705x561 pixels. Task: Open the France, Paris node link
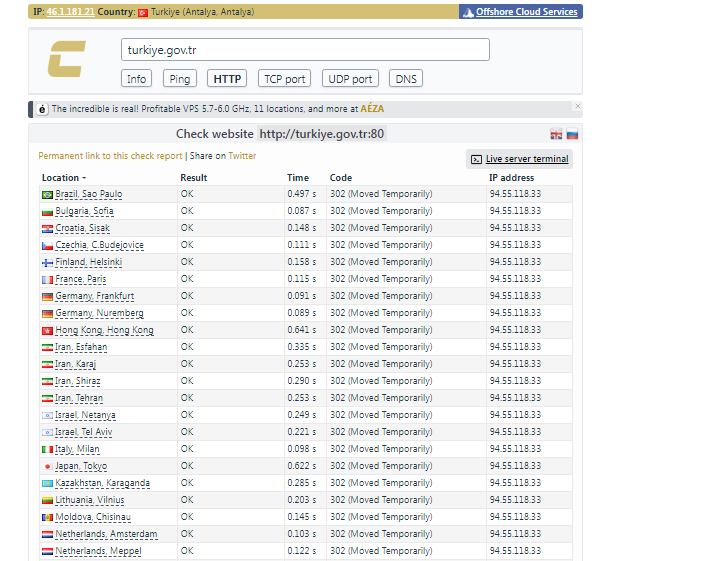(80, 279)
